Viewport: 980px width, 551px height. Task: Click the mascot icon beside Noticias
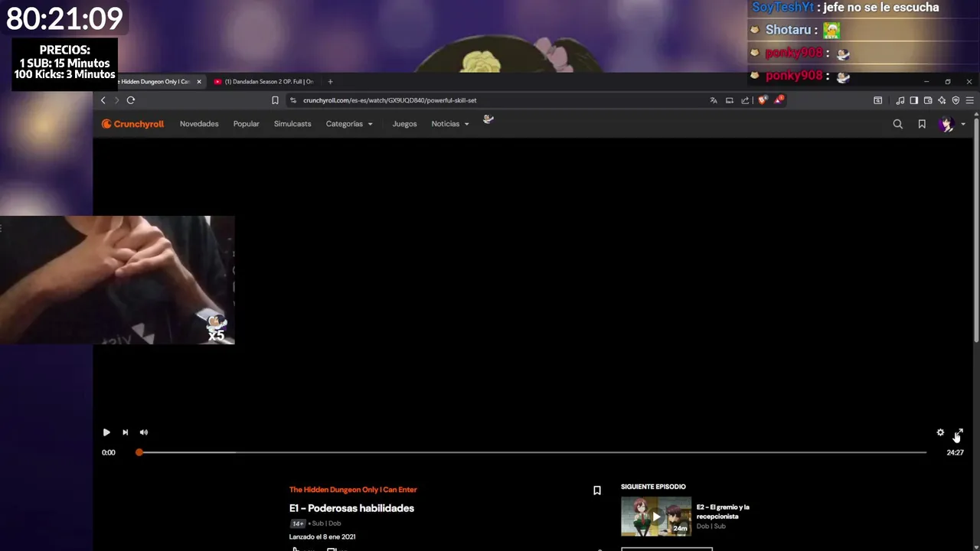coord(488,119)
